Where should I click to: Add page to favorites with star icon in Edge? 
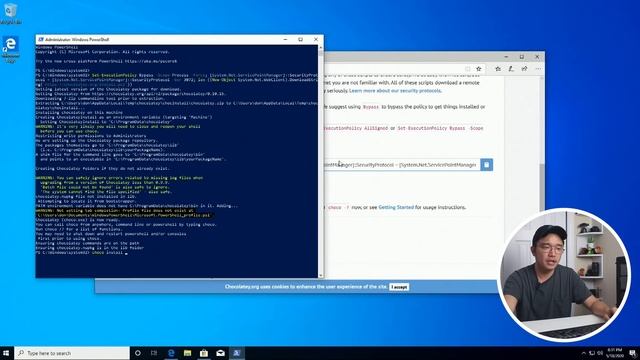click(x=479, y=69)
